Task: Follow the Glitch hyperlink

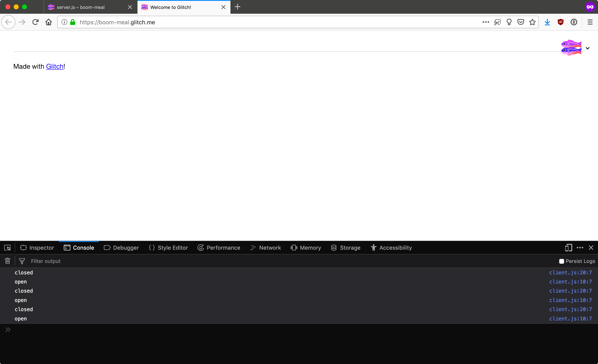Action: 55,66
